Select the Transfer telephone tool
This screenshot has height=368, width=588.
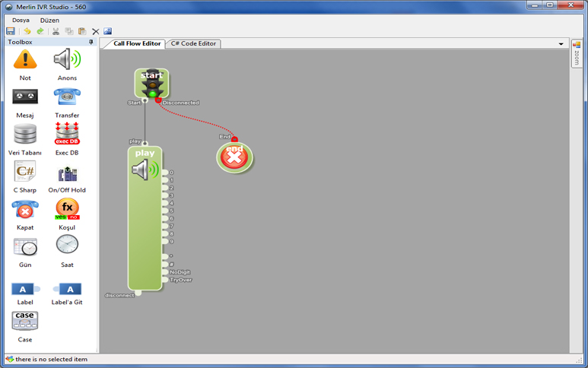67,103
